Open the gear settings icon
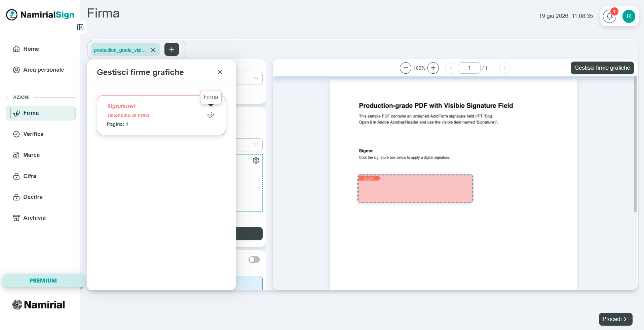Viewport: 644px width, 330px height. coord(256,160)
